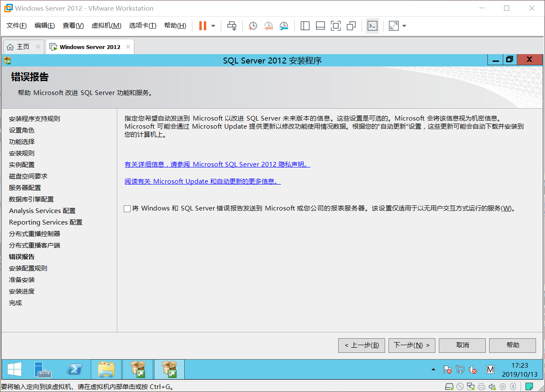Image resolution: width=545 pixels, height=392 pixels.
Task: Suspend the virtual machine via pause icon
Action: coord(203,26)
